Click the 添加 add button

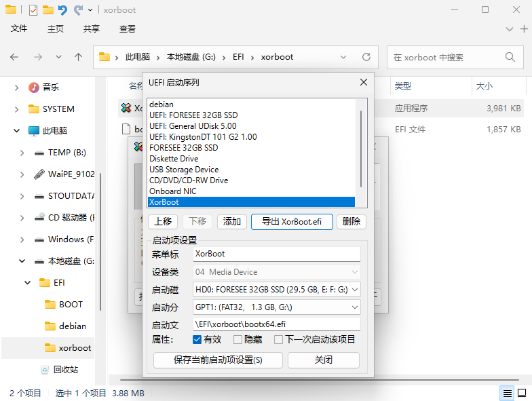click(232, 221)
